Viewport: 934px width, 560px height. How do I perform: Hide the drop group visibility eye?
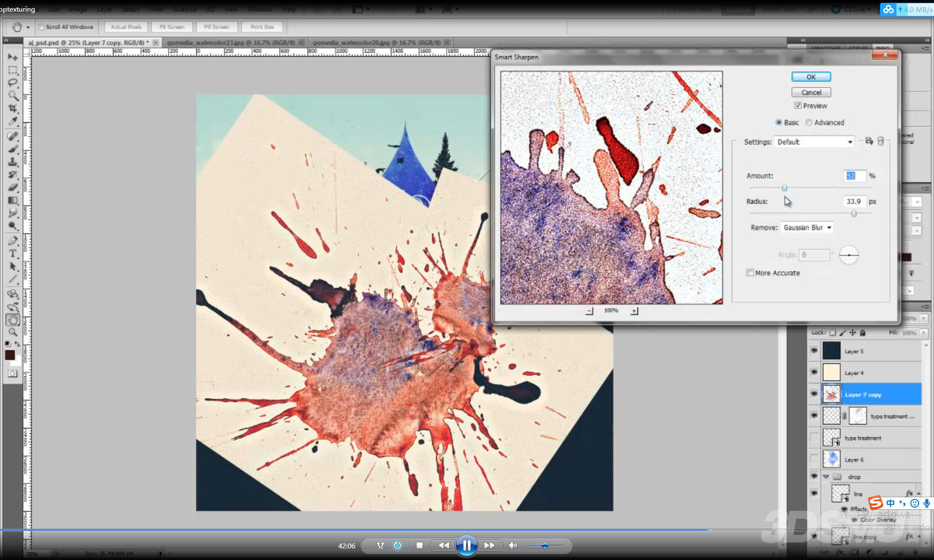pos(814,476)
